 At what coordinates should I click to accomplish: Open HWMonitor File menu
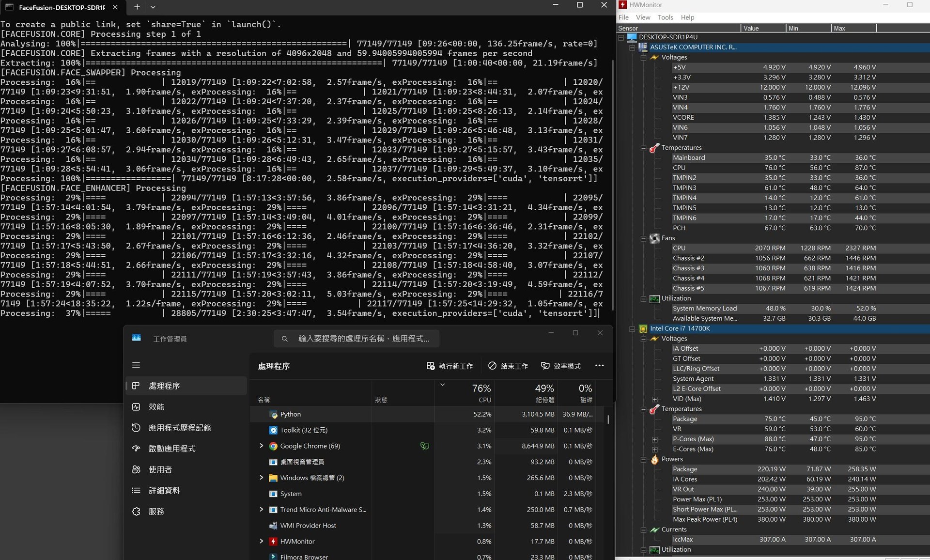[x=623, y=17]
